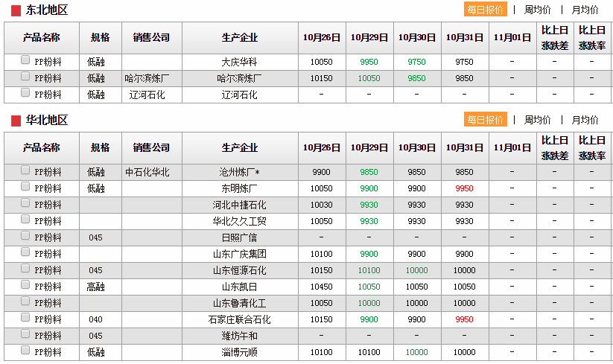Viewport: 613px width, 364px height.
Task: Click 11月01日 header in 华北地区 table
Action: [x=512, y=148]
